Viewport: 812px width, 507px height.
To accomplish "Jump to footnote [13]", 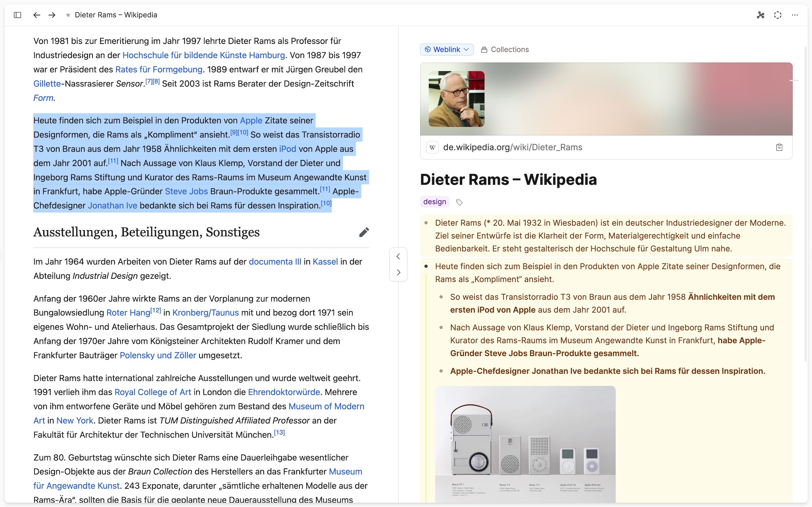I will 279,432.
